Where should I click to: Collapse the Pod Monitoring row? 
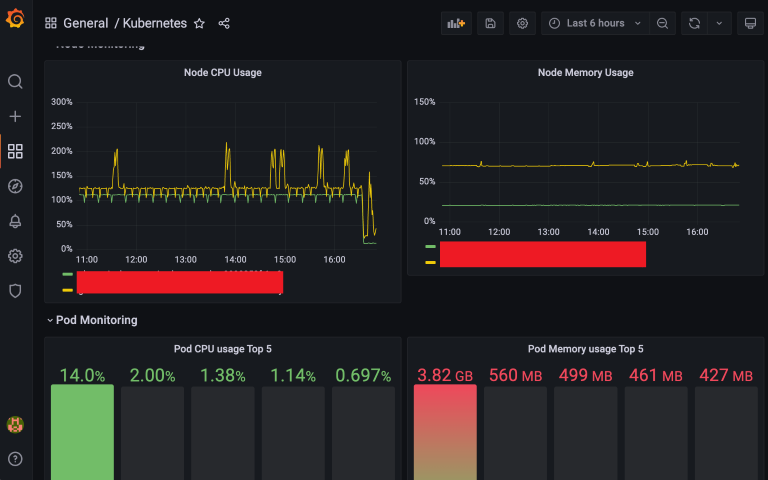tap(91, 320)
